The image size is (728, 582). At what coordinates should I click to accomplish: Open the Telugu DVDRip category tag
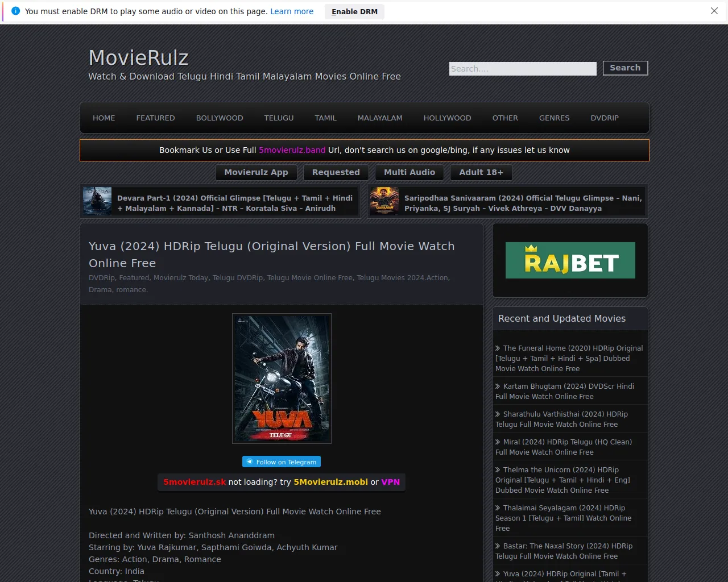tap(238, 278)
